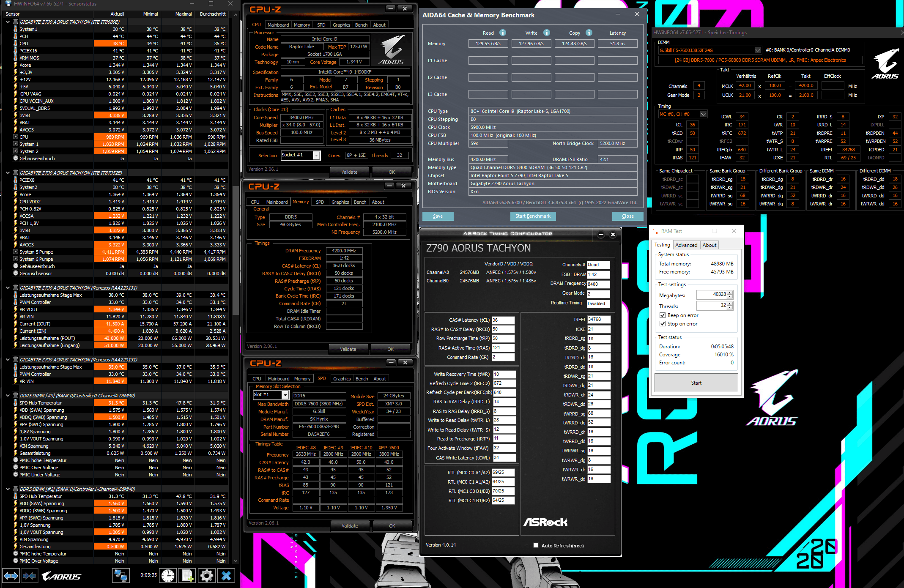Open G.Skill DIMM selection dropdown
904x588 pixels.
(758, 50)
